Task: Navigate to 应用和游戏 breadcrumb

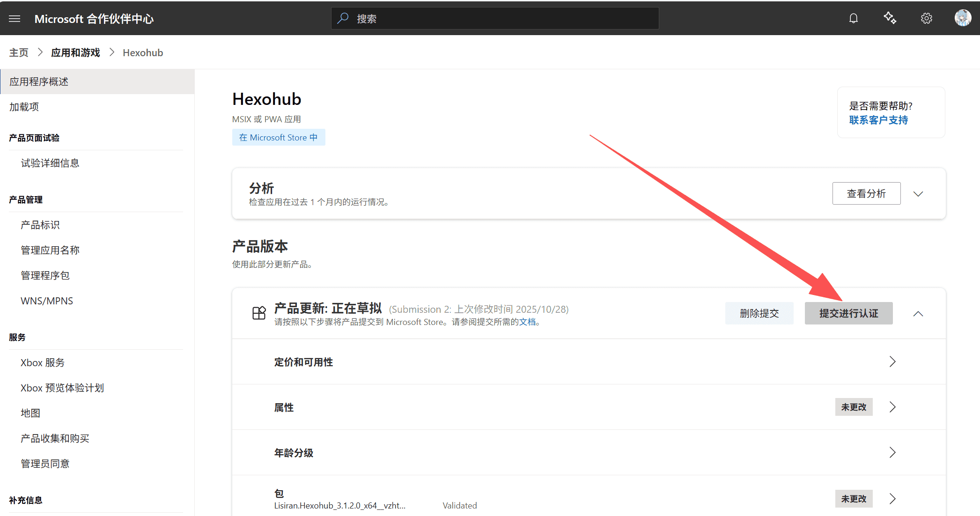Action: pos(75,53)
